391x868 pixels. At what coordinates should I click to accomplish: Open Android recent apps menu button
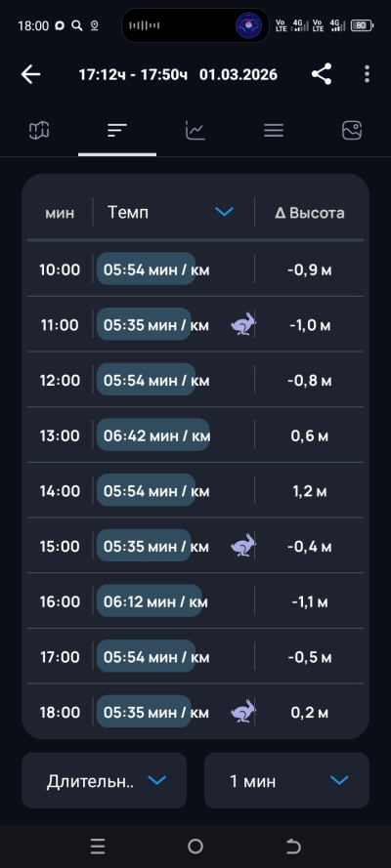coord(98,846)
